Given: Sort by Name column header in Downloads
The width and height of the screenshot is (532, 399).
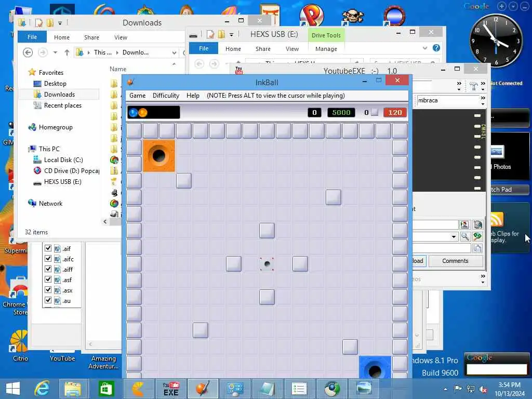Looking at the screenshot, I should (x=118, y=69).
